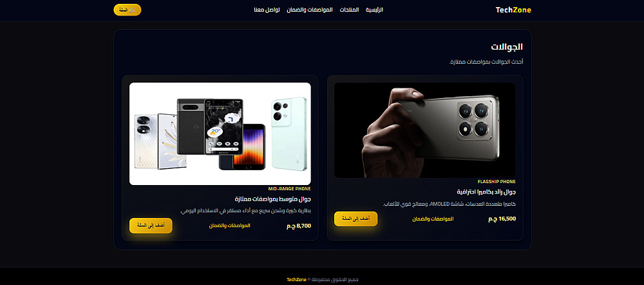
Task: Go to الرئيسية home page
Action: (x=374, y=10)
